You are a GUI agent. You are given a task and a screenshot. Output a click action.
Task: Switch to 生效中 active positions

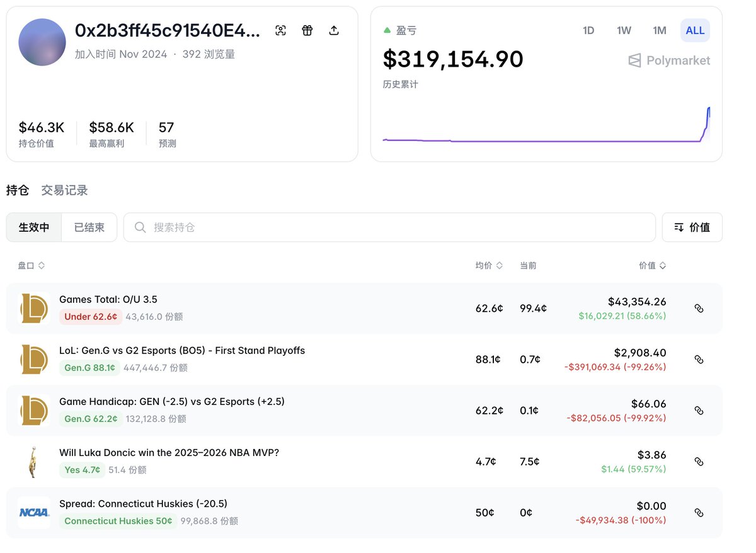34,227
